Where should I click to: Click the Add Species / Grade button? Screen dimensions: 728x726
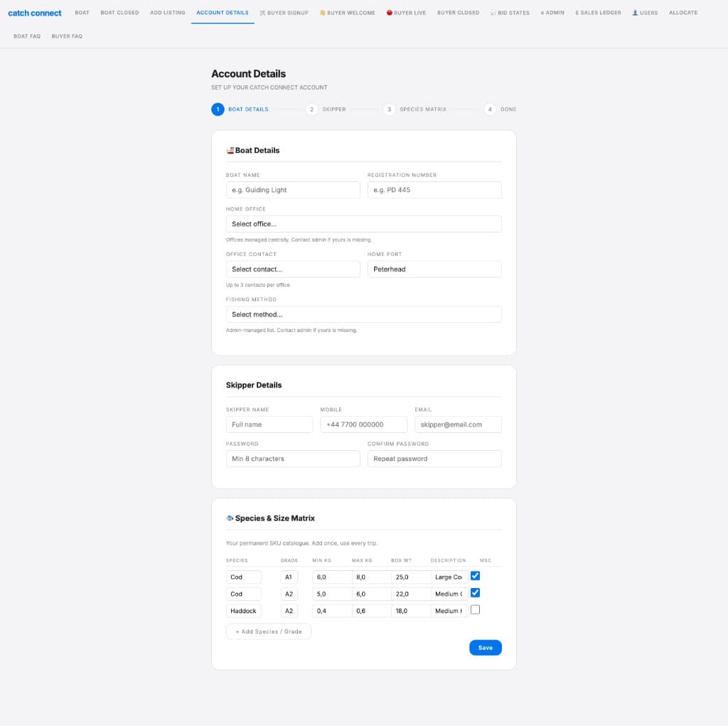268,631
